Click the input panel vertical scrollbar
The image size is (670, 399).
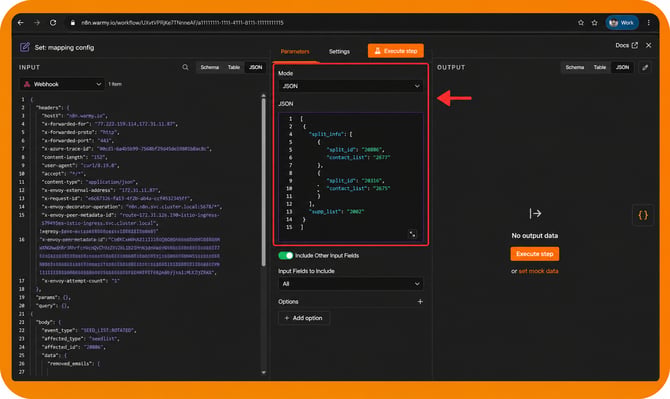click(x=263, y=182)
